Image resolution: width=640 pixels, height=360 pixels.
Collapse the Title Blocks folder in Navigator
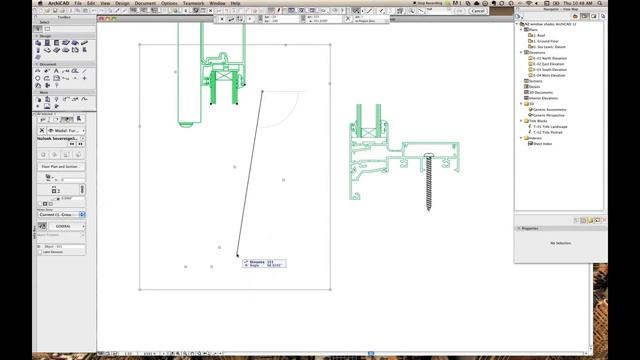point(521,121)
